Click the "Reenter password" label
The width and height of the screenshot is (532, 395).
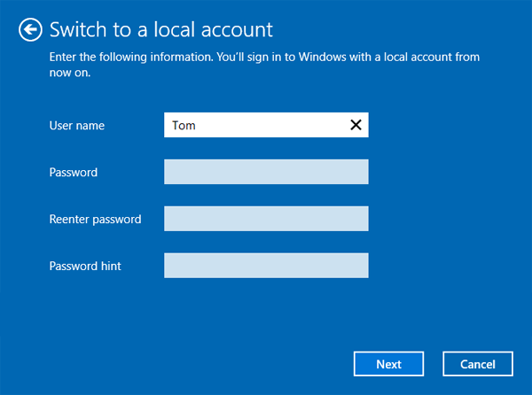pos(95,220)
